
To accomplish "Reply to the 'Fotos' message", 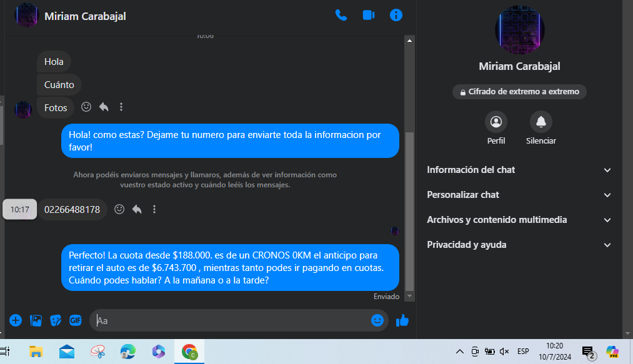I will tap(104, 107).
